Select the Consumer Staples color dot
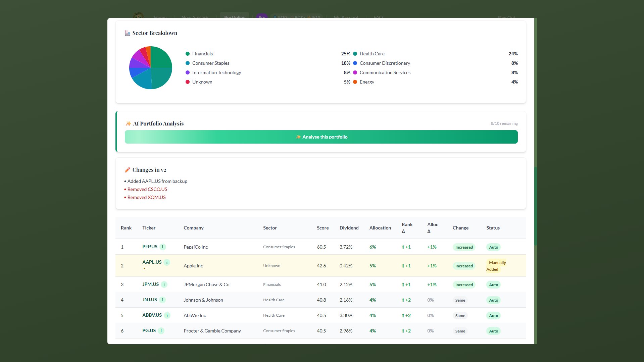 pos(187,63)
